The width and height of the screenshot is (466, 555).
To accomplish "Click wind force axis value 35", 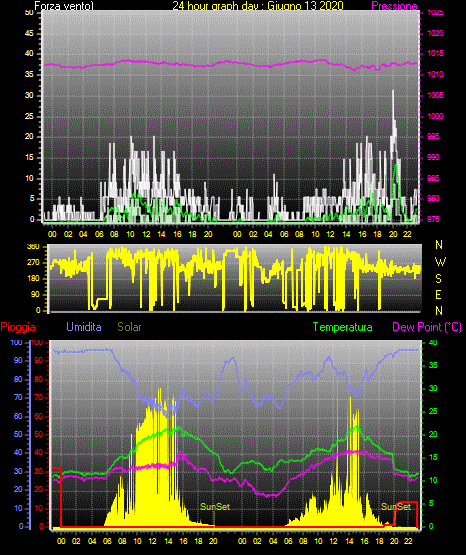I will point(29,74).
